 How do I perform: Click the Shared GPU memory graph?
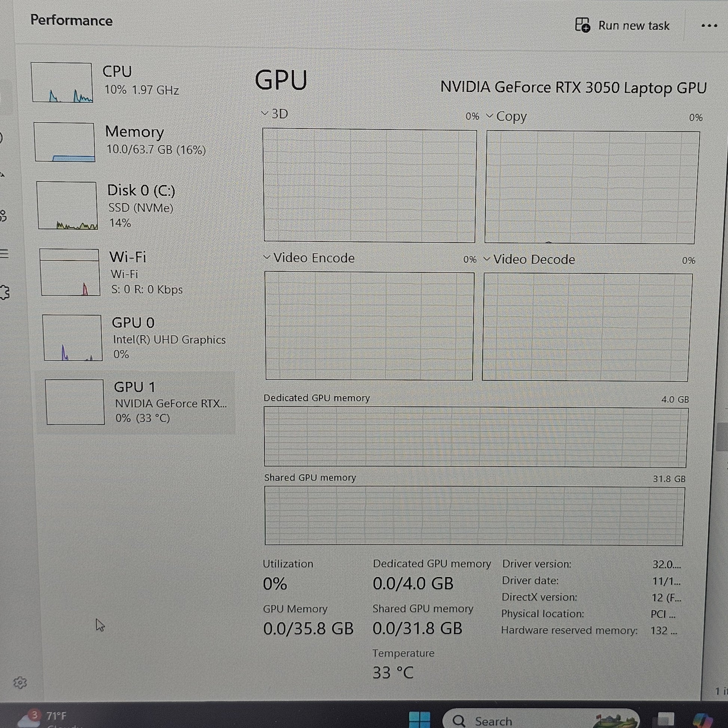tap(474, 516)
